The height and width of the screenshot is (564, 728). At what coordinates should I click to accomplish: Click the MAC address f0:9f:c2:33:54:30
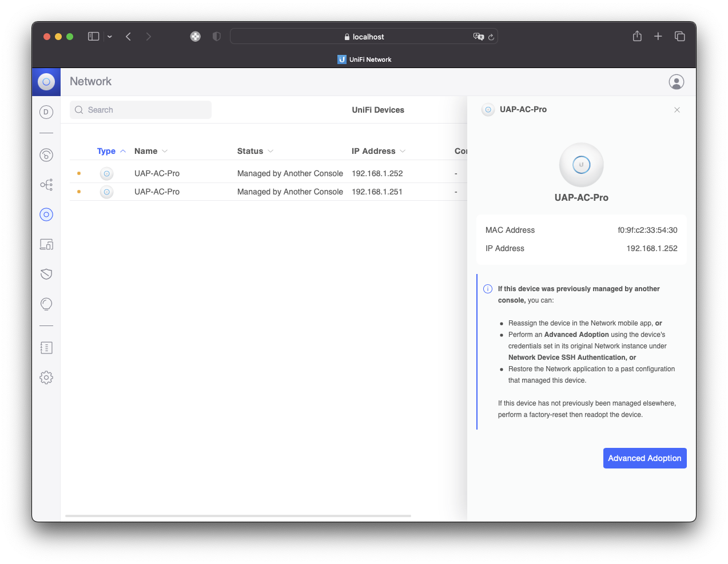tap(647, 230)
